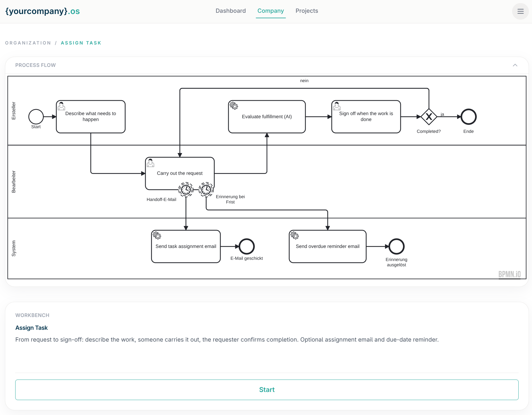
Task: Click the Ersteller lane label
Action: pos(14,111)
